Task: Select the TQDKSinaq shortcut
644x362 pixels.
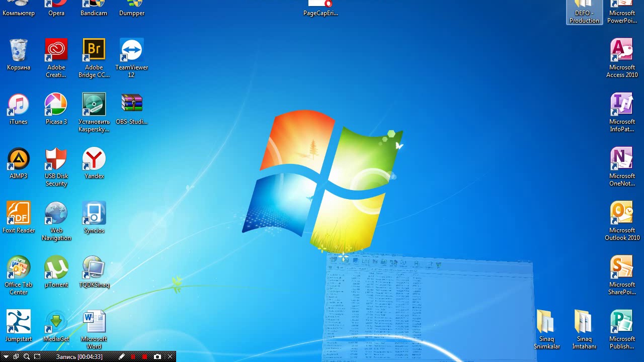Action: pos(94,272)
